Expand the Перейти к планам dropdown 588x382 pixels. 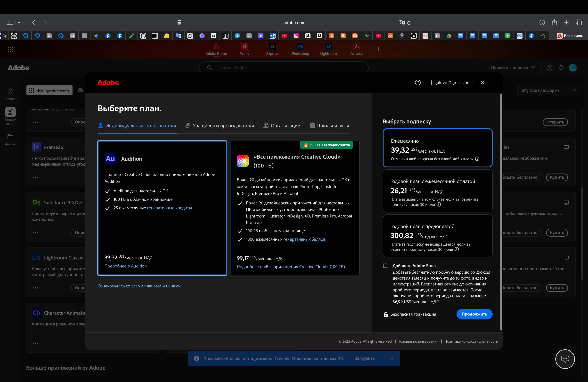pos(513,68)
